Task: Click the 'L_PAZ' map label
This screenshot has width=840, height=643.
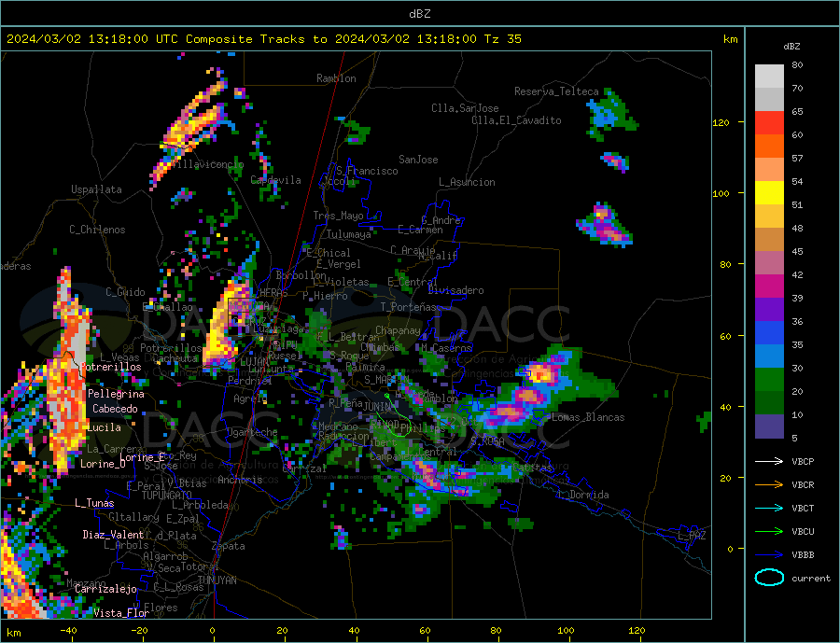Action: [692, 536]
